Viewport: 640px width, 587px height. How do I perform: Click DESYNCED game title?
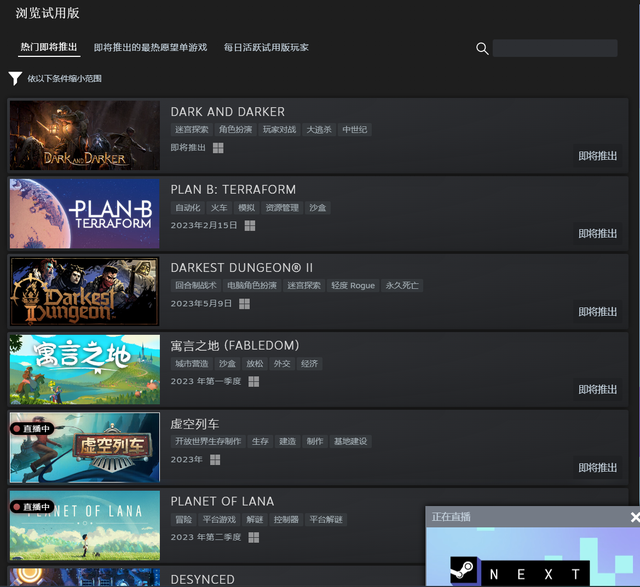tap(202, 580)
